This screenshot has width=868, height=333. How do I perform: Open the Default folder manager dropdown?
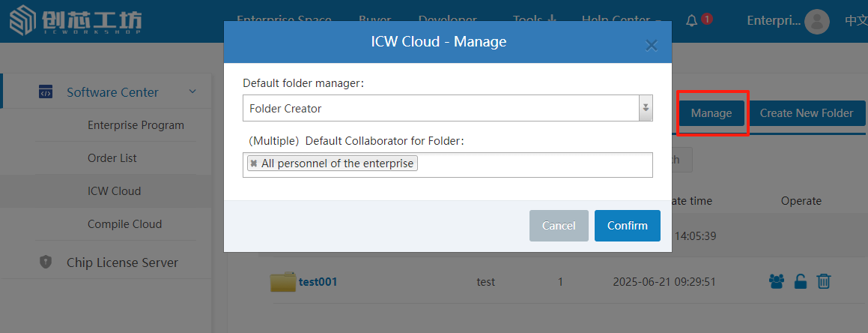point(645,108)
